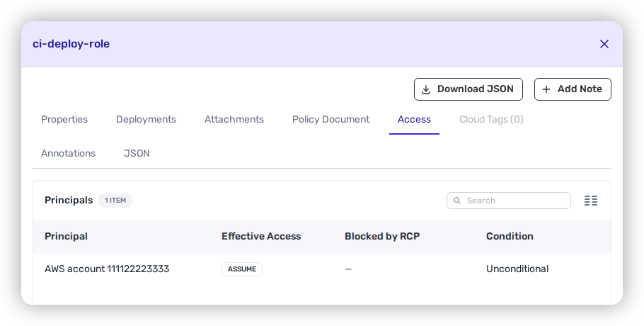
Task: Click the plus icon in Add Note
Action: (x=546, y=89)
